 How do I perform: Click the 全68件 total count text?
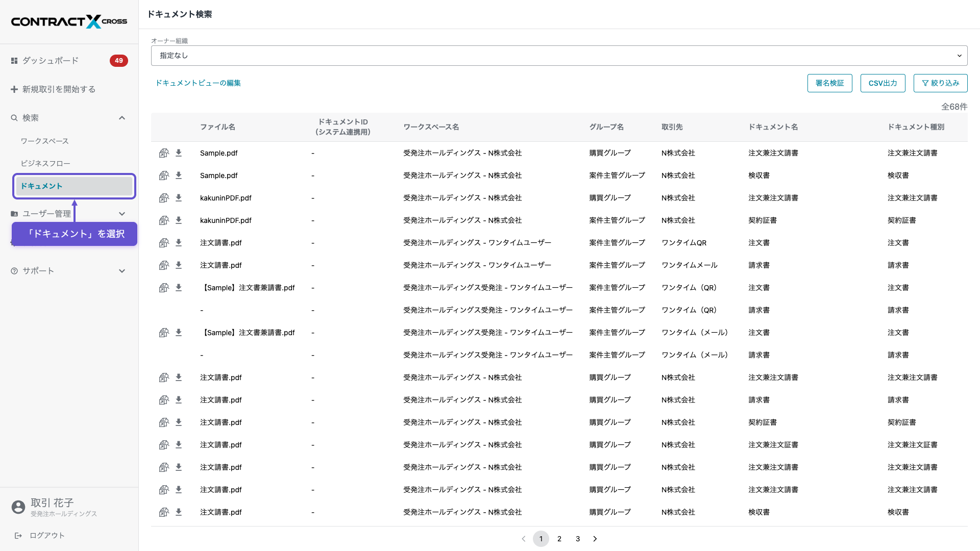pos(954,107)
